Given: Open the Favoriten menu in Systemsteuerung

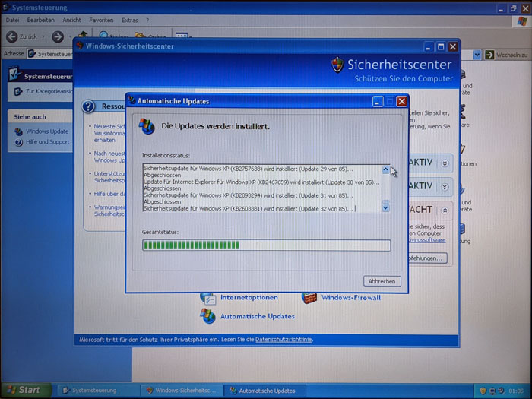Looking at the screenshot, I should (x=101, y=20).
